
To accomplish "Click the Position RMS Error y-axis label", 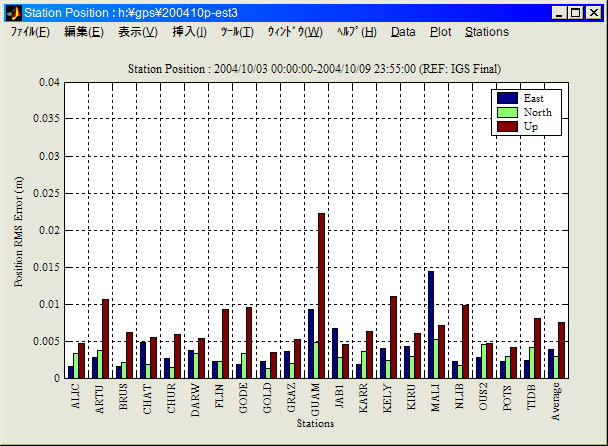I will (x=19, y=230).
